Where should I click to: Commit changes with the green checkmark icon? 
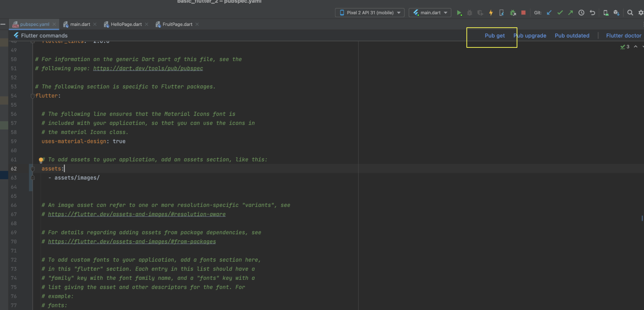click(x=560, y=13)
